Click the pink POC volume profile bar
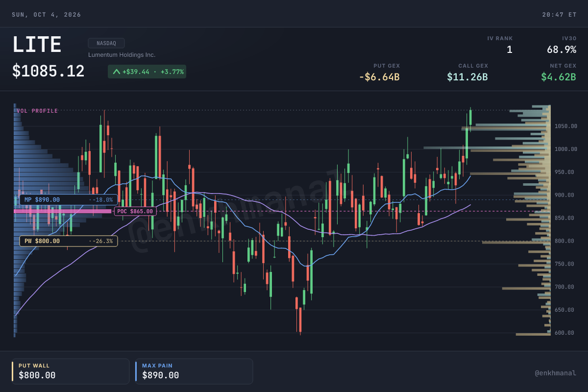 pyautogui.click(x=62, y=211)
